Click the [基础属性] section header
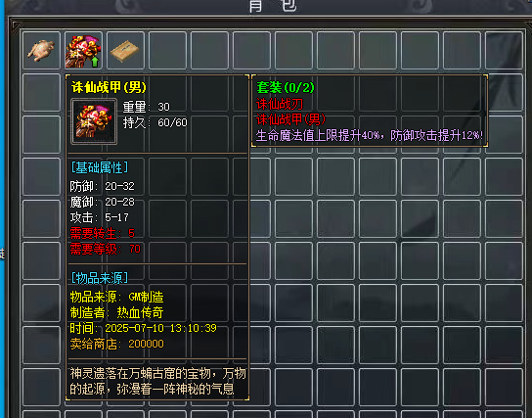This screenshot has height=418, width=532. (100, 167)
